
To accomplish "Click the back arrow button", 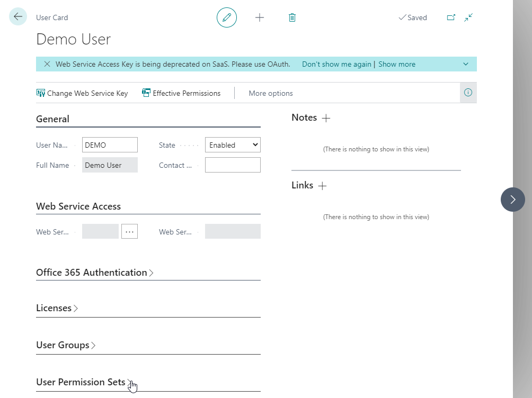I will coord(18,17).
